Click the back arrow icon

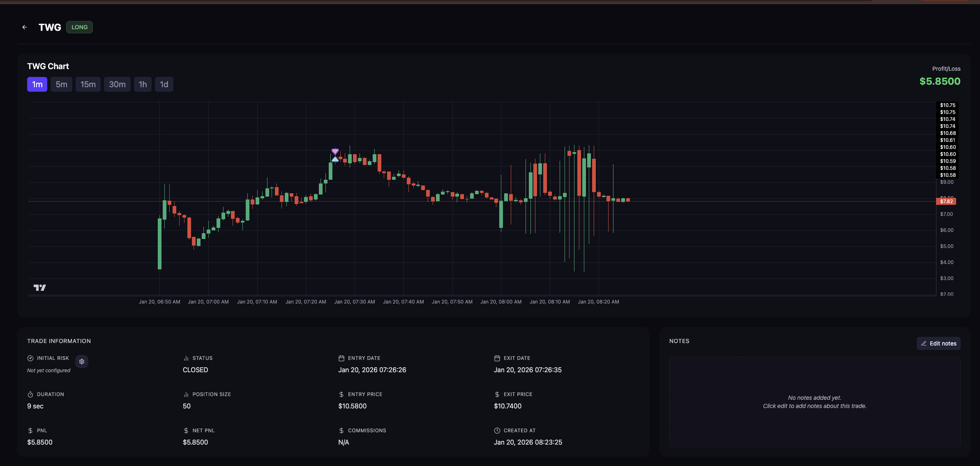25,27
